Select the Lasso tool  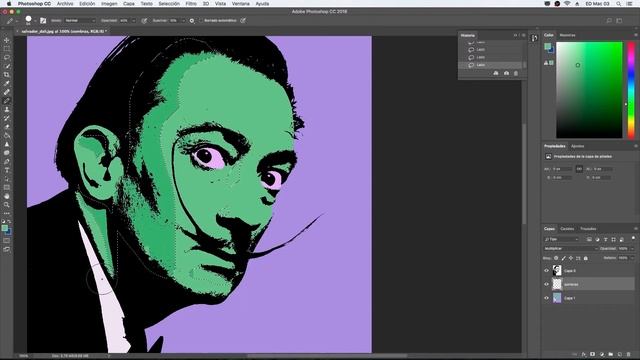coord(7,57)
